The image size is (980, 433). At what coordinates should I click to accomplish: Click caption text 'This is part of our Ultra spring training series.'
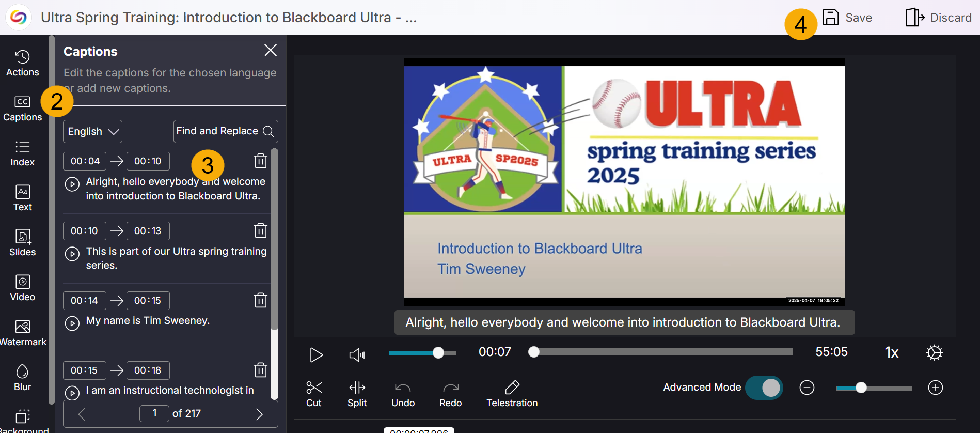pos(176,258)
